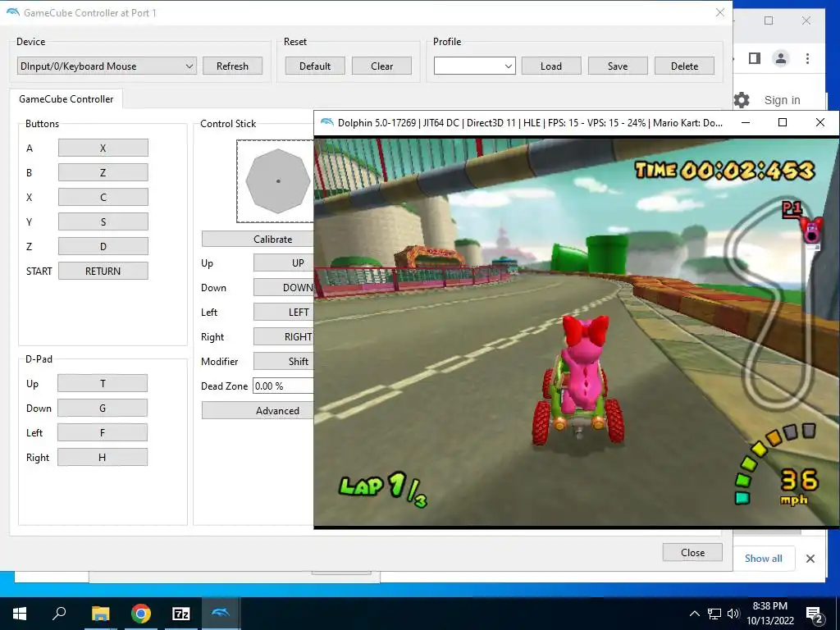Open Control Stick Advanced settings
The image size is (840, 630).
pos(258,411)
